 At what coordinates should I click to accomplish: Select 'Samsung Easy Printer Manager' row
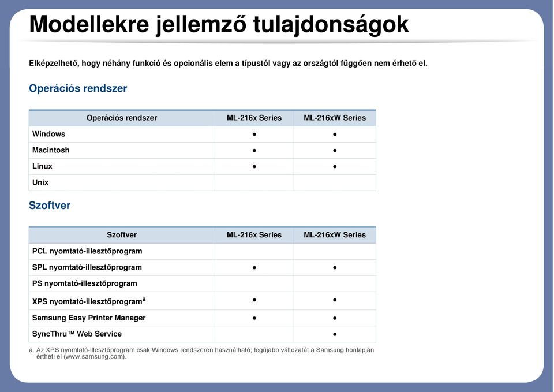(x=203, y=318)
